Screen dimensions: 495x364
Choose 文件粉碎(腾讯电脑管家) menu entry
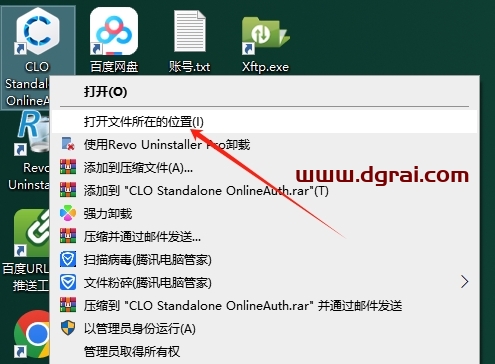[x=265, y=283]
